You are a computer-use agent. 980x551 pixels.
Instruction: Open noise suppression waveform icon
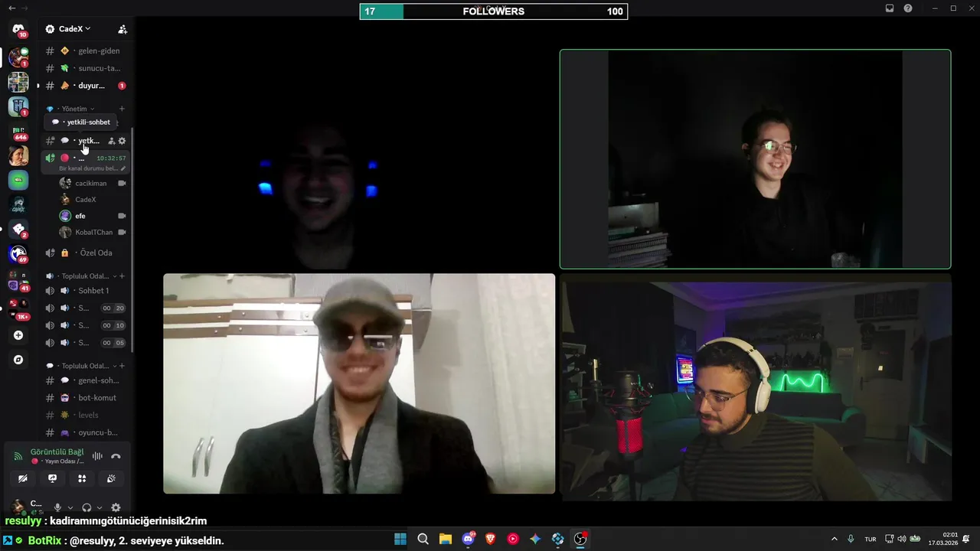[x=97, y=456]
